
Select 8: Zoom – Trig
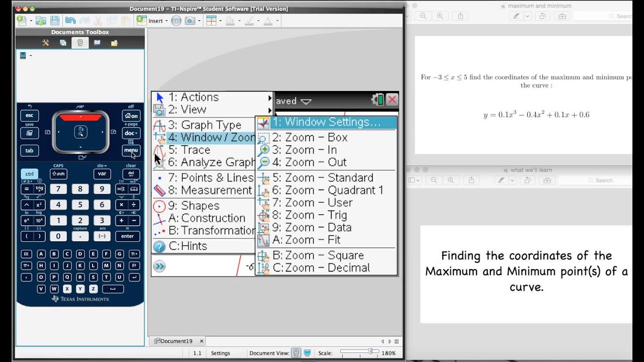click(327, 215)
